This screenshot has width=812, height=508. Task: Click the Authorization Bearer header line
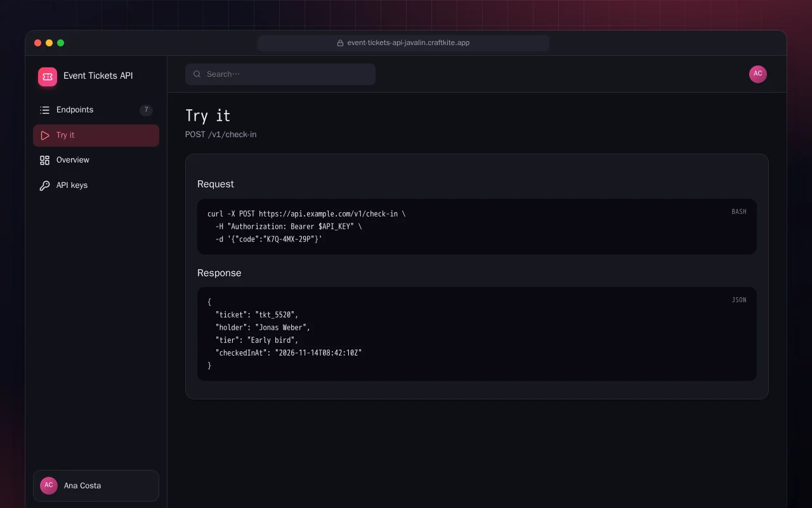click(x=289, y=227)
